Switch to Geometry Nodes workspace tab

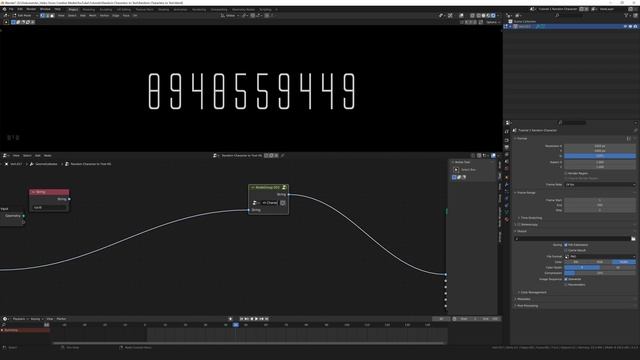pyautogui.click(x=243, y=9)
